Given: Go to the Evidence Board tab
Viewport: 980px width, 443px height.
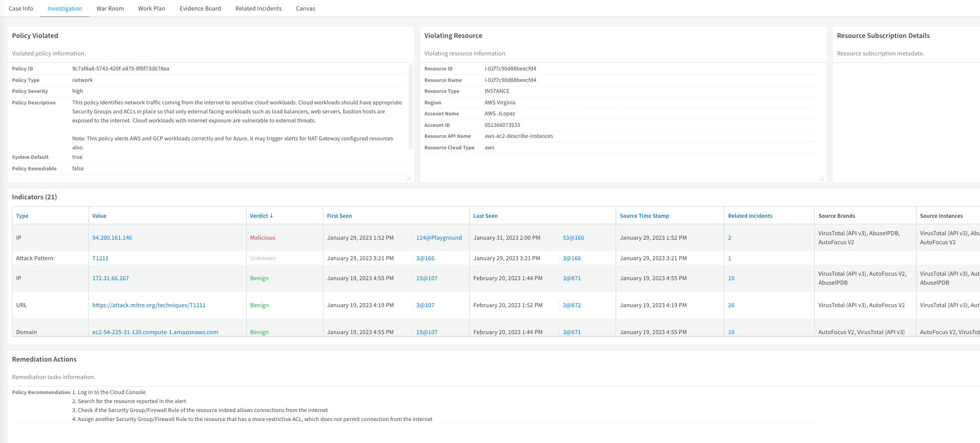Looking at the screenshot, I should [200, 8].
